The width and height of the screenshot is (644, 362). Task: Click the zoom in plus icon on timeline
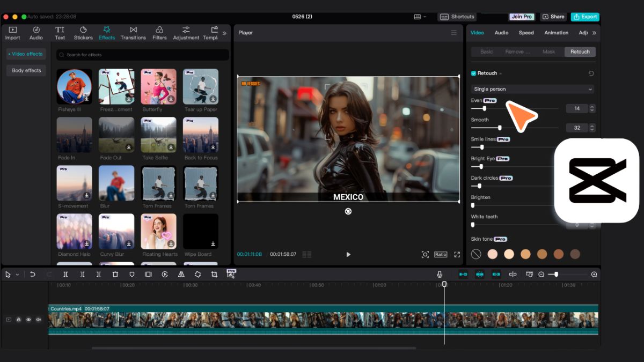point(594,274)
